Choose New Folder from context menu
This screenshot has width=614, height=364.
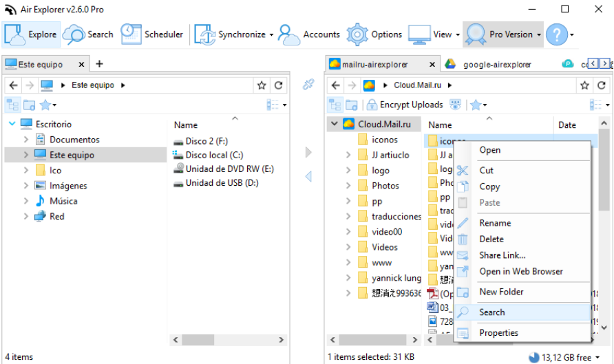(522, 292)
